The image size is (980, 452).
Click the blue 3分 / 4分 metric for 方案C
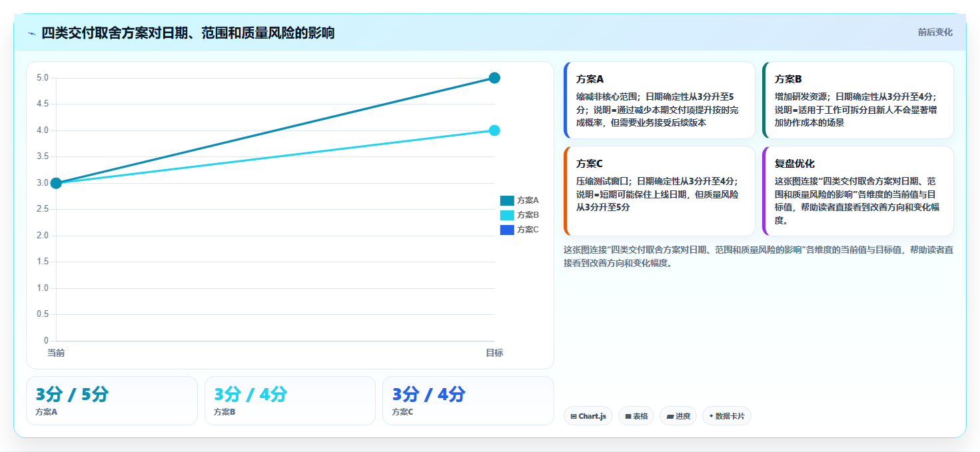coord(428,394)
